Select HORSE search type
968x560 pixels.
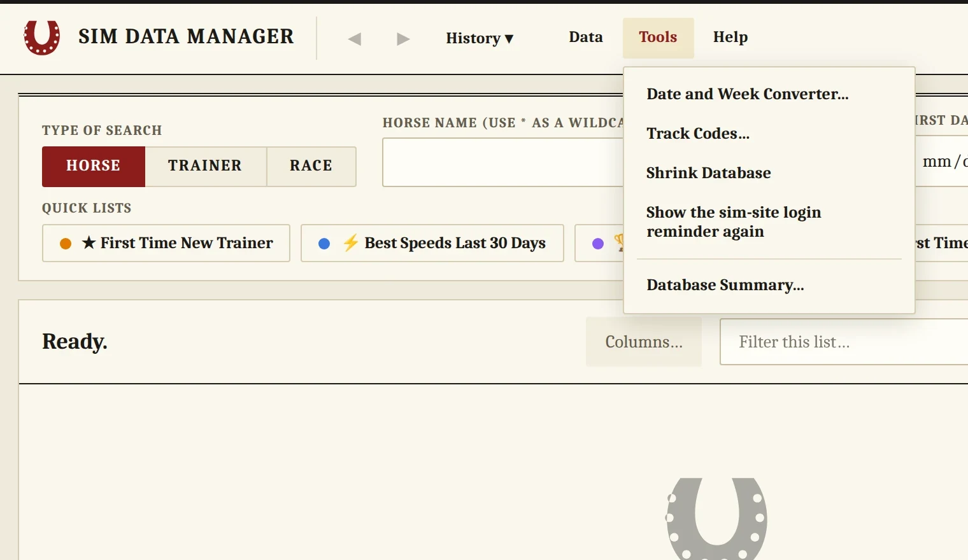coord(94,166)
